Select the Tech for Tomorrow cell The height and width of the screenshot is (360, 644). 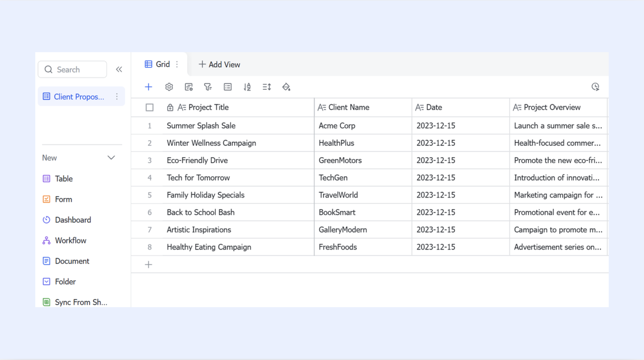pos(238,178)
